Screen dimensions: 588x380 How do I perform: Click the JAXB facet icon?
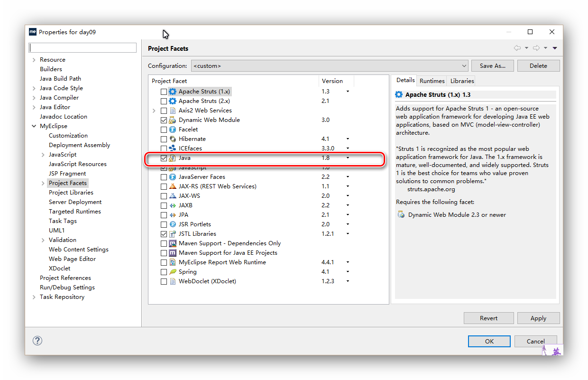[173, 205]
